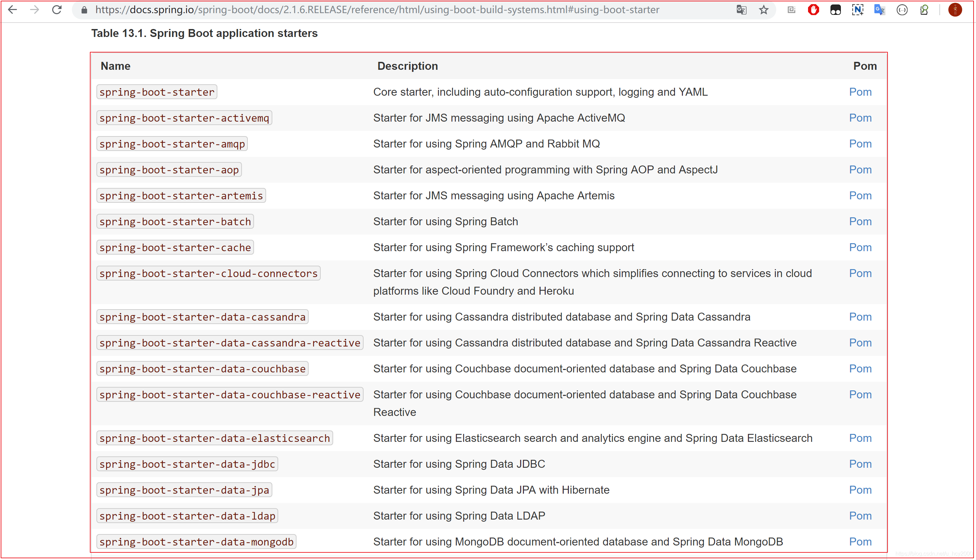Open translate page icon in address bar
Viewport: 976px width, 560px height.
741,10
